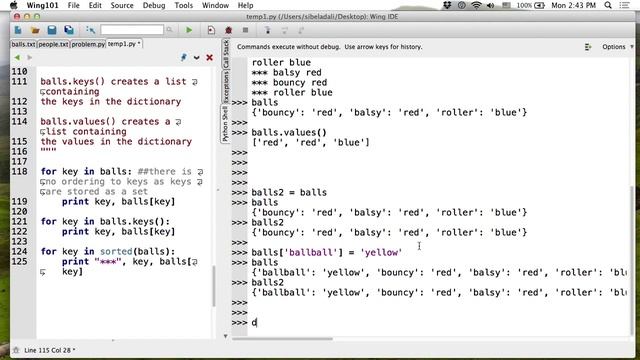Click "['red', 'red', 'blue']" output

pos(311,142)
